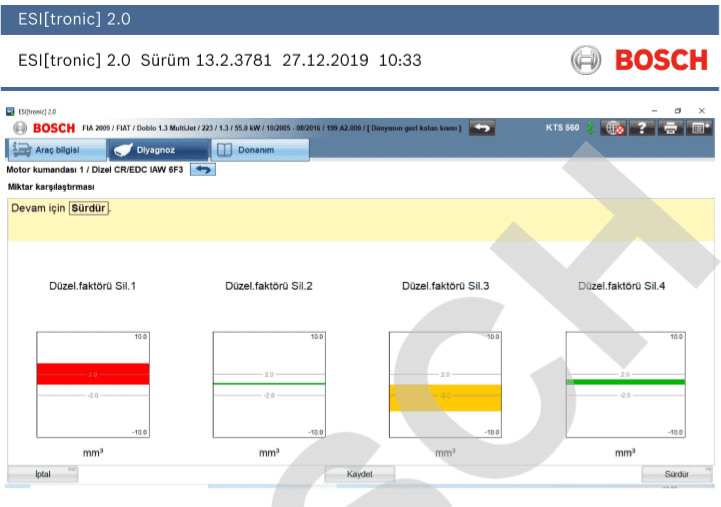
Task: Click the blue back arrow beside Motor kumandası
Action: [203, 170]
